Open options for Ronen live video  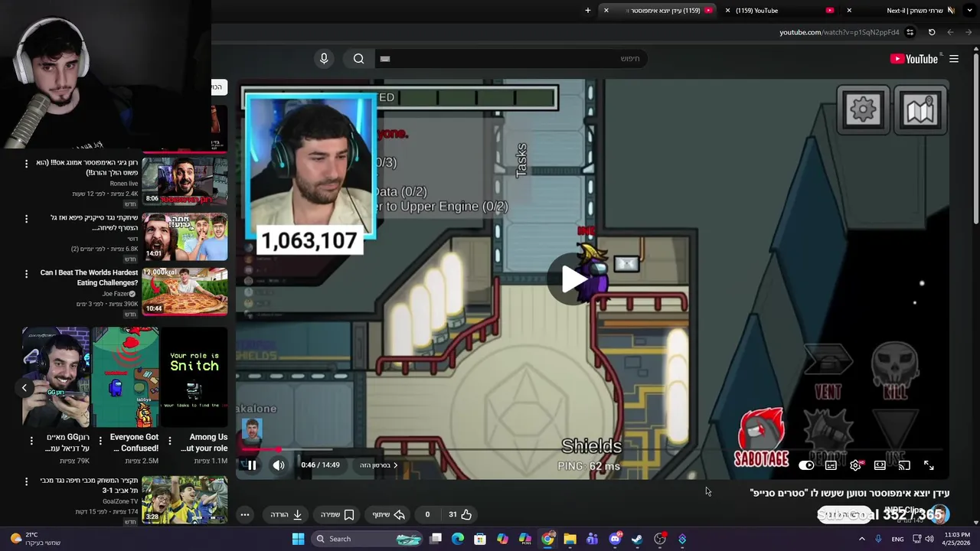(x=26, y=164)
